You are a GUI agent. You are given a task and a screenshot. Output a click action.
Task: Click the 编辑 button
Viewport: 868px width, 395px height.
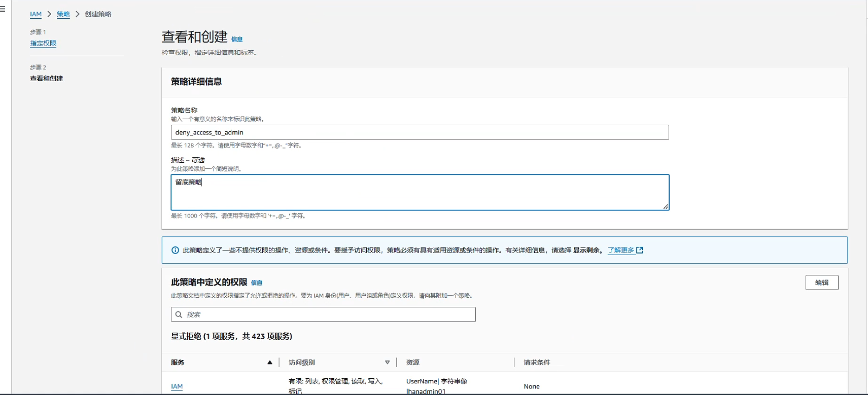click(x=822, y=282)
